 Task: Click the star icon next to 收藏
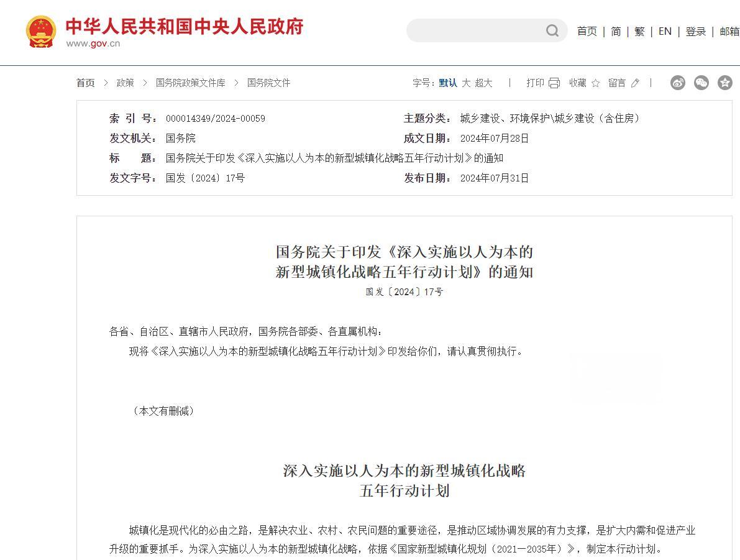(x=595, y=83)
